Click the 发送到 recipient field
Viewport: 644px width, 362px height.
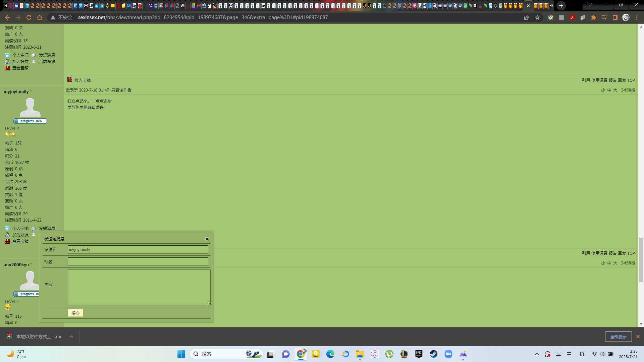pyautogui.click(x=138, y=250)
